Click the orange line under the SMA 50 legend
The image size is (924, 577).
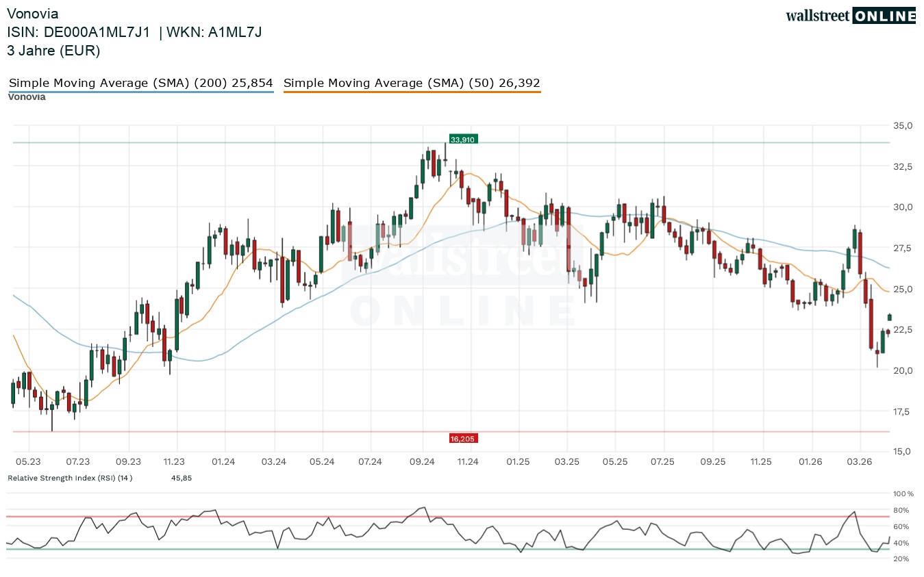412,92
